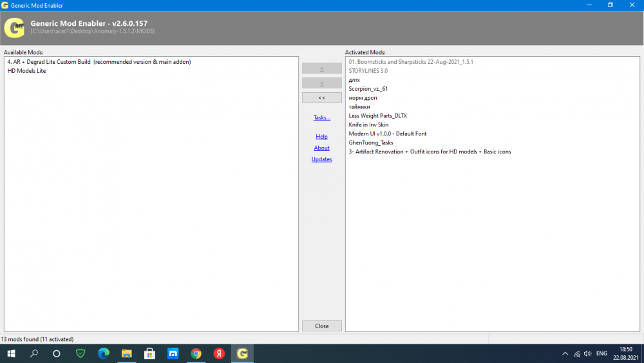The height and width of the screenshot is (363, 644).
Task: Click the volume speaker tray icon
Action: 587,353
